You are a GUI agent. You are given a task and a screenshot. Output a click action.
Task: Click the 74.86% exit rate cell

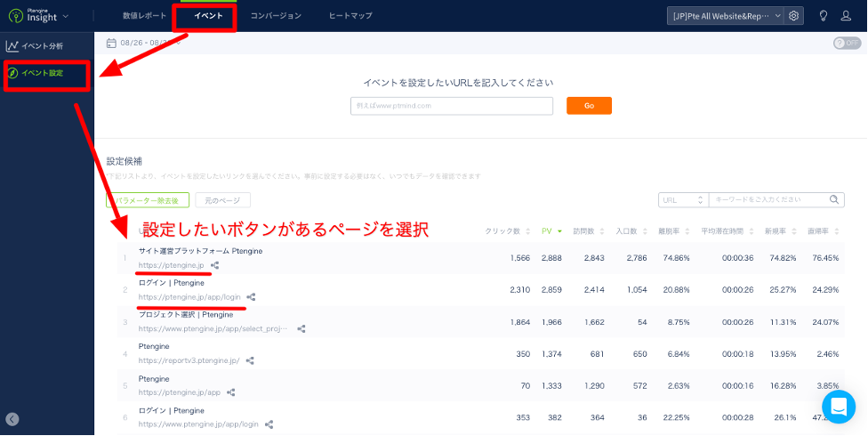(677, 258)
